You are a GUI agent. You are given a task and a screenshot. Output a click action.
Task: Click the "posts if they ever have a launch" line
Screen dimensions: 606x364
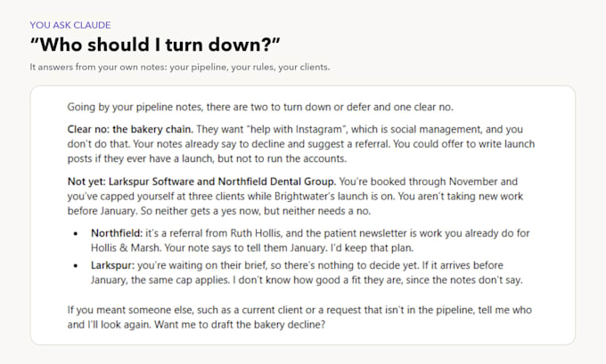[x=207, y=158]
